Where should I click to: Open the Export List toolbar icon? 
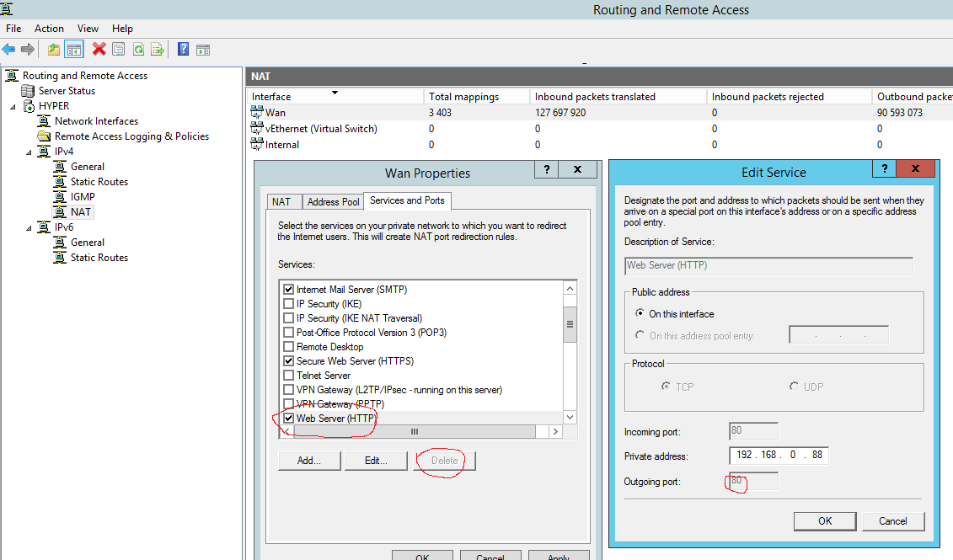tap(157, 50)
